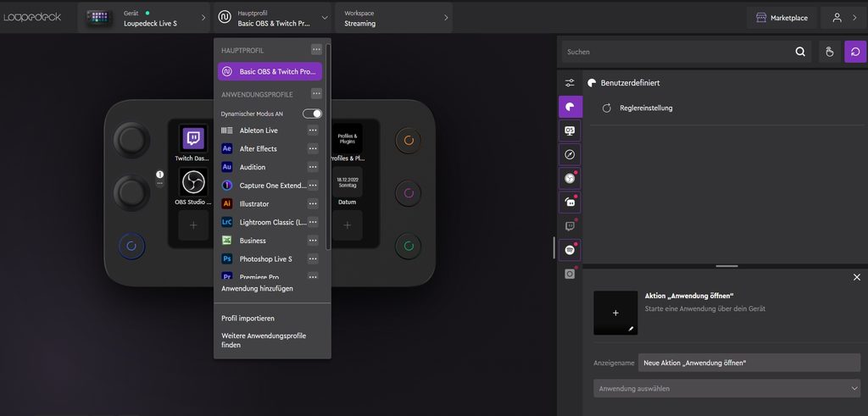Open options for Ableton Live profile

click(313, 130)
